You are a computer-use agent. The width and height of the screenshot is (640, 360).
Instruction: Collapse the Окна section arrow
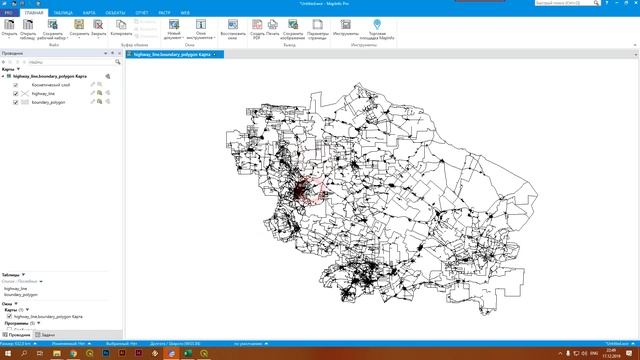click(16, 304)
